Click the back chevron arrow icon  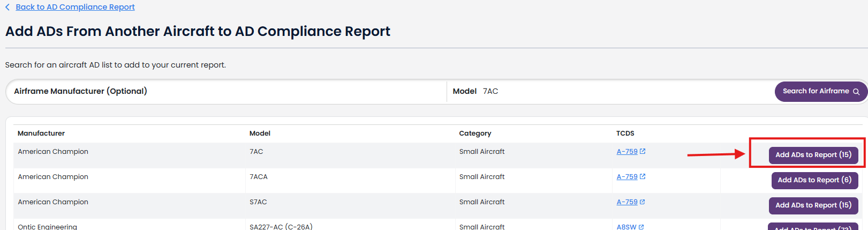tap(7, 7)
